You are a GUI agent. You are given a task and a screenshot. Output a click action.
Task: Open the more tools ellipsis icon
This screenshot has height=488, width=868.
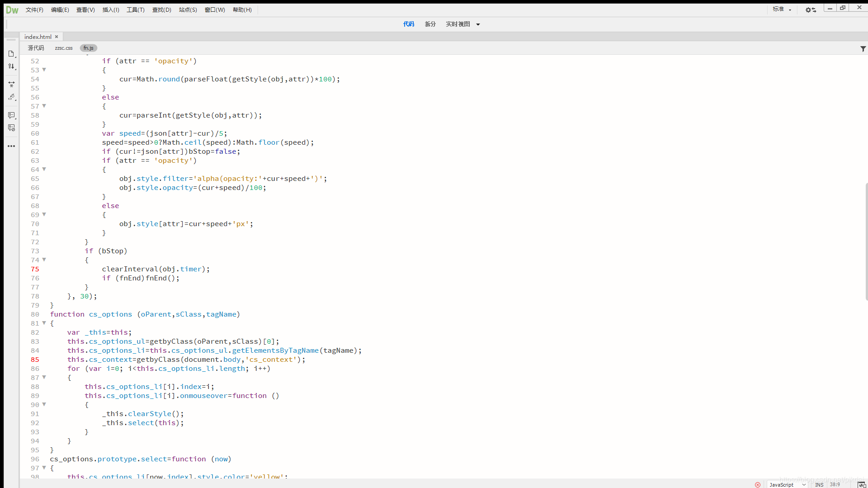pyautogui.click(x=11, y=146)
